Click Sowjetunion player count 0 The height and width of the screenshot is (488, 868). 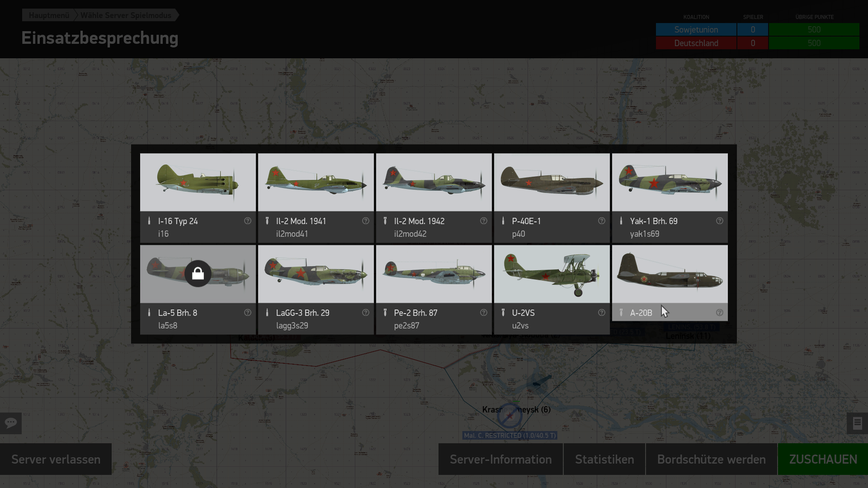coord(753,29)
